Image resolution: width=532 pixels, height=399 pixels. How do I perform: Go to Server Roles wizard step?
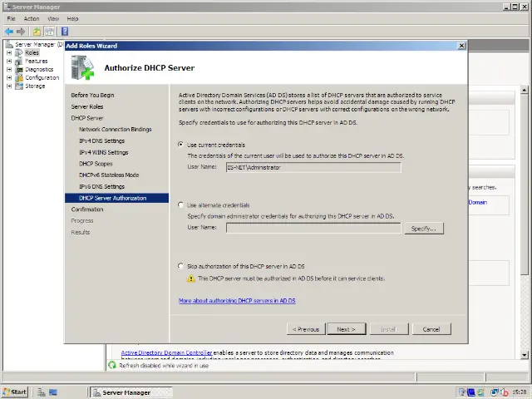coord(86,106)
